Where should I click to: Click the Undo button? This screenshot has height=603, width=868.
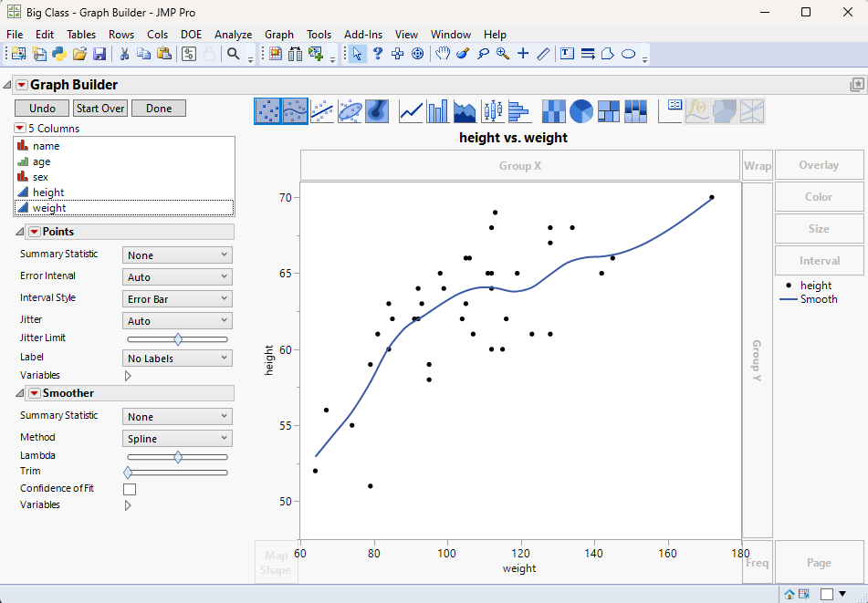pyautogui.click(x=42, y=109)
